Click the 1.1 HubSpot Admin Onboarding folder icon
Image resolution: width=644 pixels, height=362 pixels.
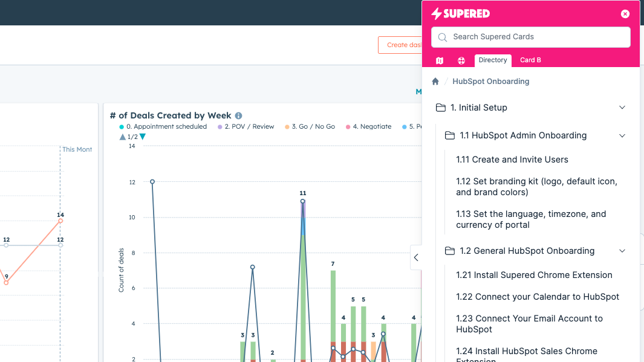point(450,135)
